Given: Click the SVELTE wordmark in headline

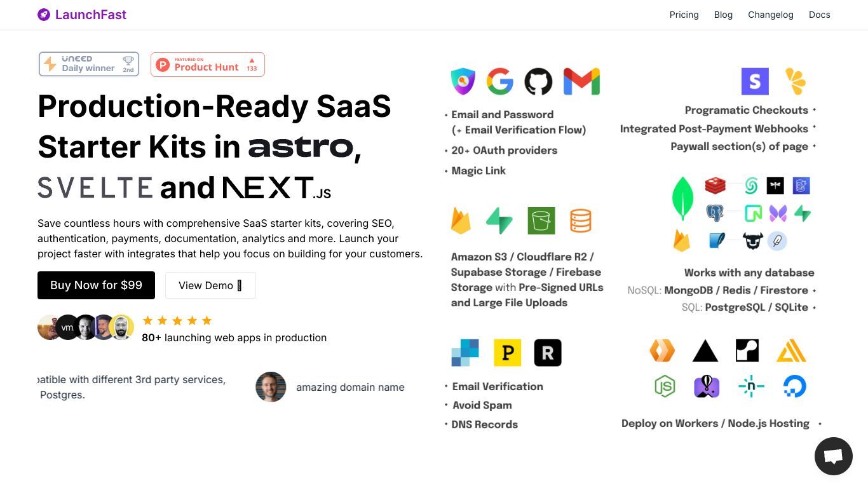Looking at the screenshot, I should tap(95, 187).
